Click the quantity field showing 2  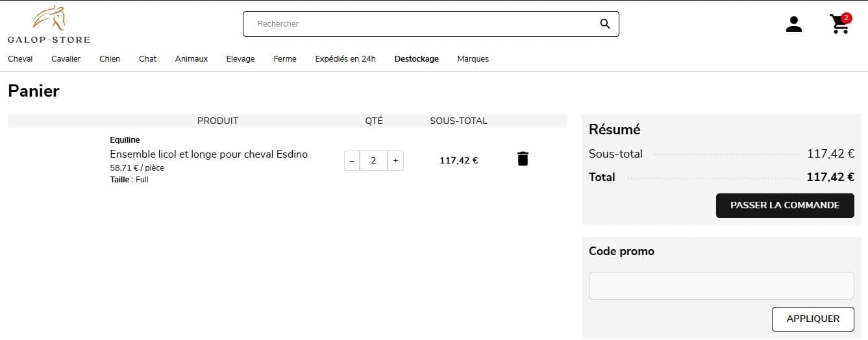click(373, 160)
